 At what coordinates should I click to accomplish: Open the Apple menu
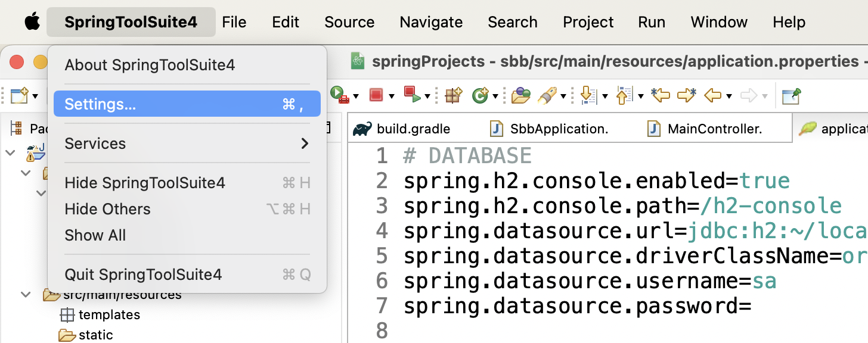click(32, 22)
